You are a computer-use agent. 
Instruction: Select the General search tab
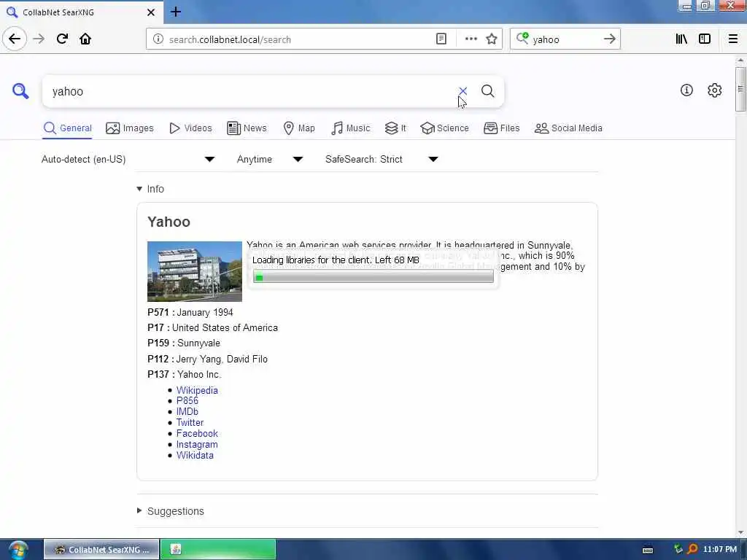[x=67, y=128]
